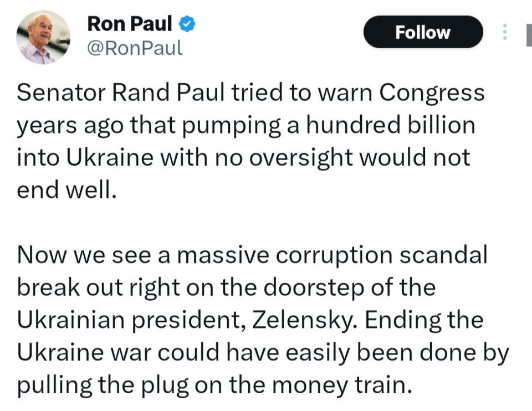Viewport: 532px width, 411px height.
Task: Click the phrase "massive corruption scandal"
Action: (334, 255)
